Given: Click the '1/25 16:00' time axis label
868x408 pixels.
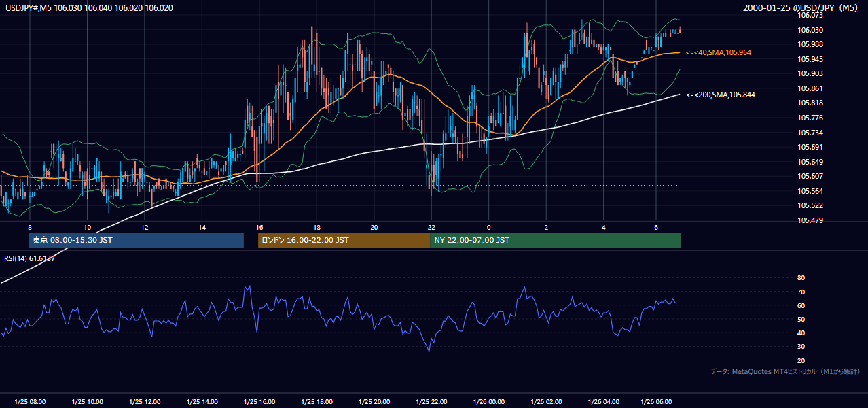Looking at the screenshot, I should [x=259, y=402].
